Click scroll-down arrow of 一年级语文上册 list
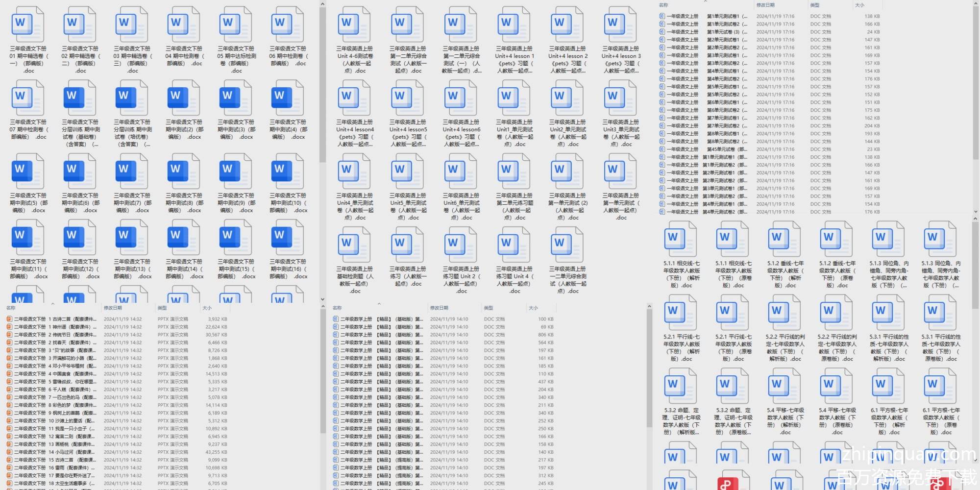Viewport: 980px width, 490px height. pyautogui.click(x=975, y=212)
